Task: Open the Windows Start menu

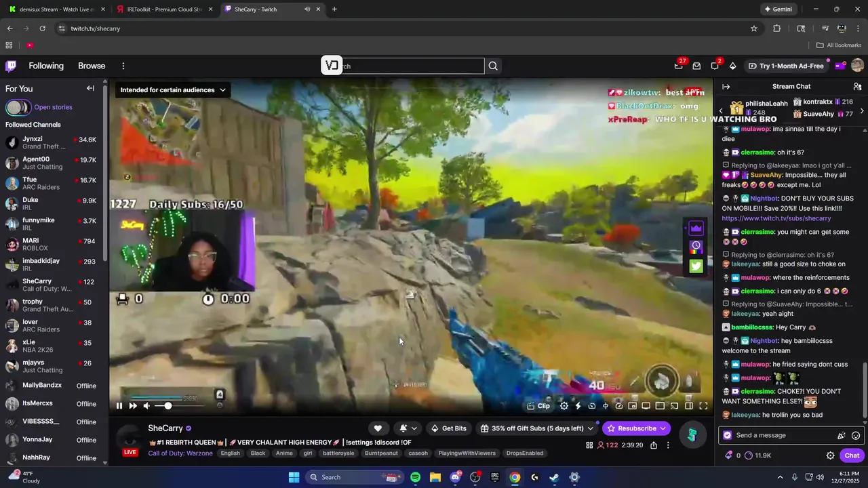Action: [294, 477]
